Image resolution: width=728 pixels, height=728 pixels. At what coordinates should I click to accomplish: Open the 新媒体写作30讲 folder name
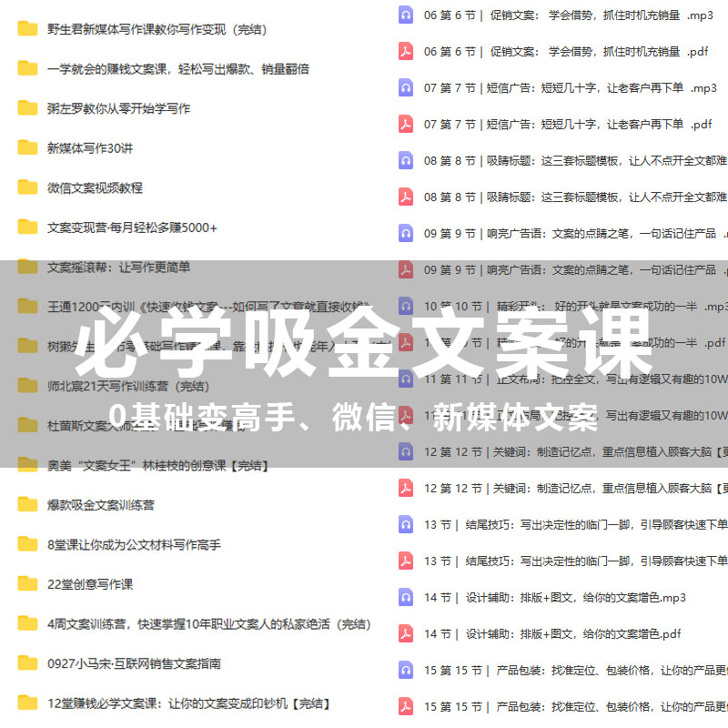90,148
